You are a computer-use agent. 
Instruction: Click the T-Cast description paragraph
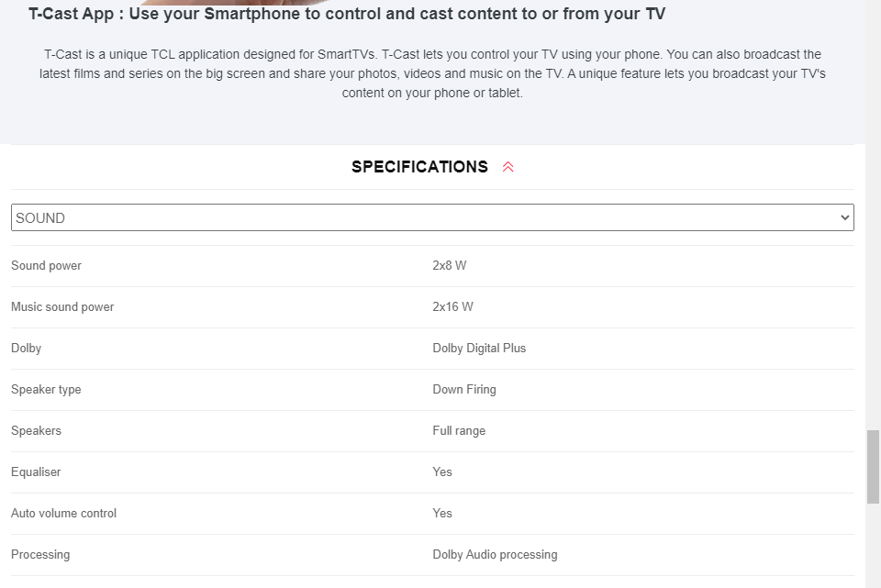coord(432,73)
